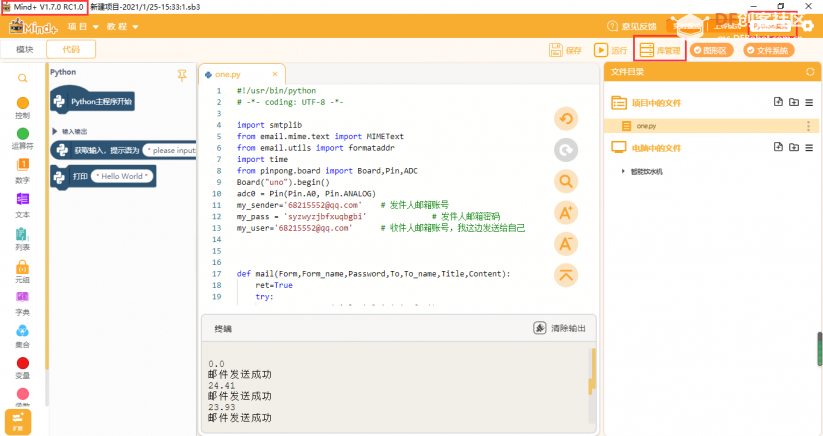Click the editor undo round button
This screenshot has height=436, width=823.
tap(566, 119)
